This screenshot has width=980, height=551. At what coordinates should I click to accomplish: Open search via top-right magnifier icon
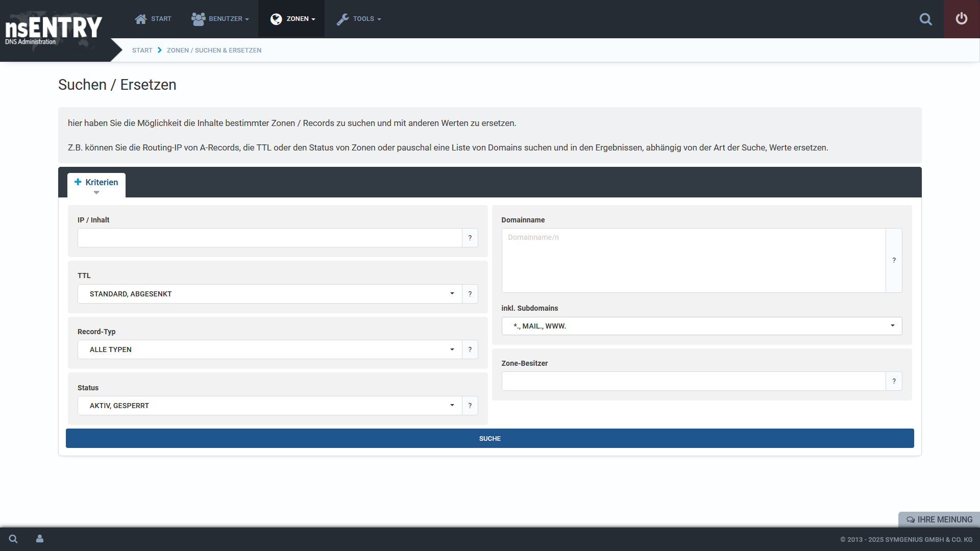[925, 19]
